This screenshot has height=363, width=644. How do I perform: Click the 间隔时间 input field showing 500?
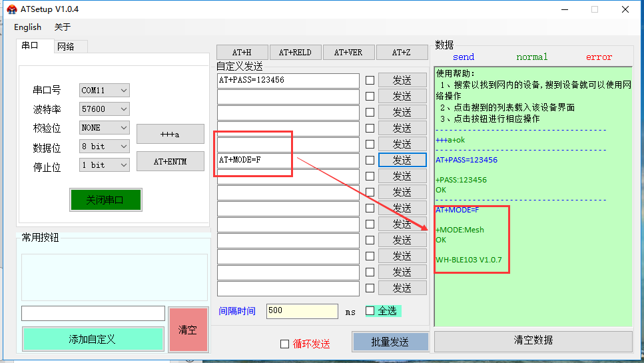click(x=302, y=311)
